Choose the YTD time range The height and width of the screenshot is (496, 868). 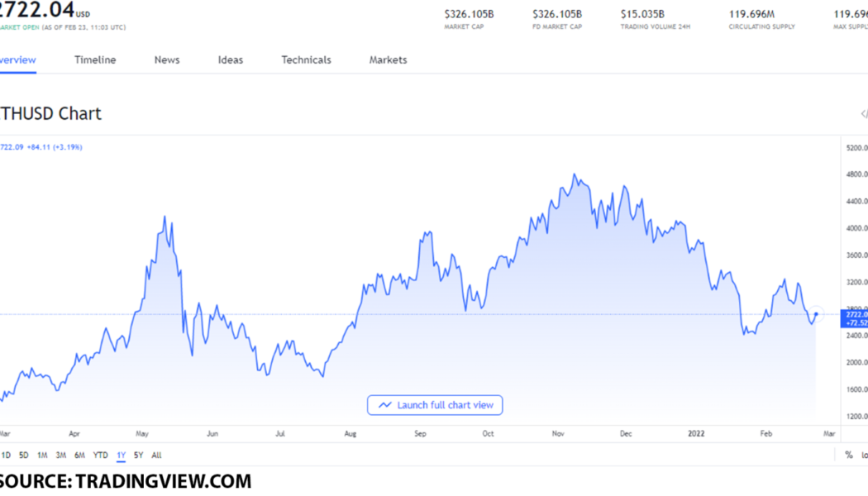(x=100, y=455)
